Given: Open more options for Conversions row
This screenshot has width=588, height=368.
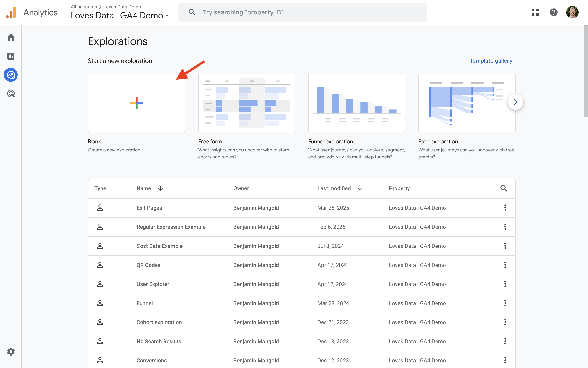Looking at the screenshot, I should pyautogui.click(x=505, y=360).
